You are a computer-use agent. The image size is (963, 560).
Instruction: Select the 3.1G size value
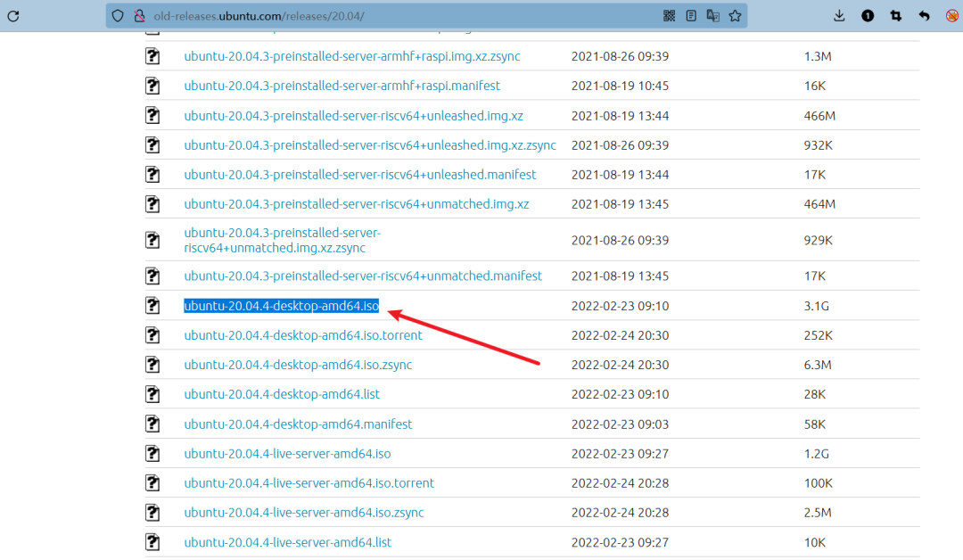click(816, 306)
